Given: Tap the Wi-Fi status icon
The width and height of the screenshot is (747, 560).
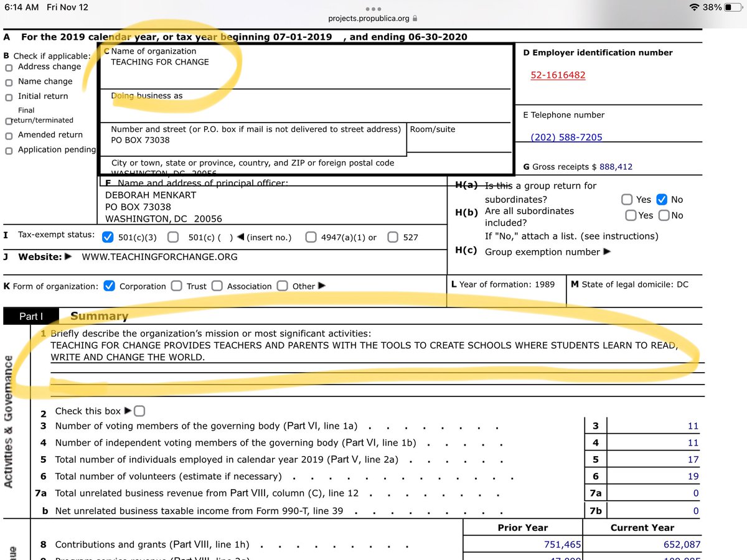Looking at the screenshot, I should point(695,7).
